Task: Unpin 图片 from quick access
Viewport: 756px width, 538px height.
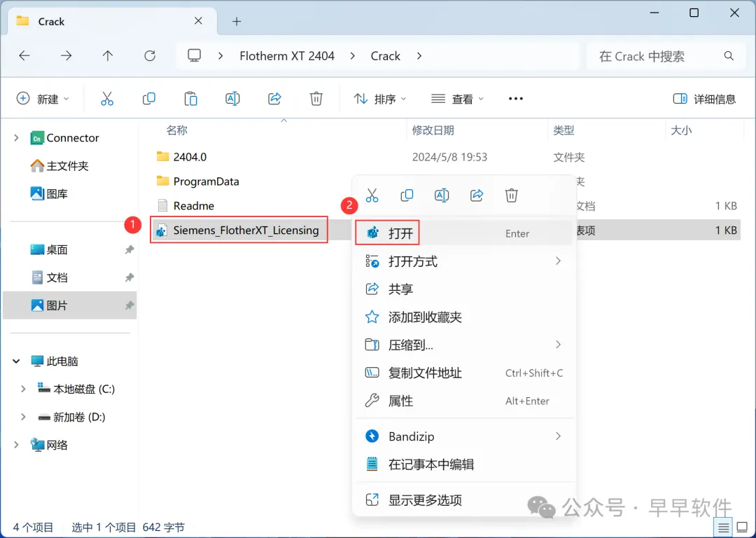Action: pyautogui.click(x=129, y=305)
